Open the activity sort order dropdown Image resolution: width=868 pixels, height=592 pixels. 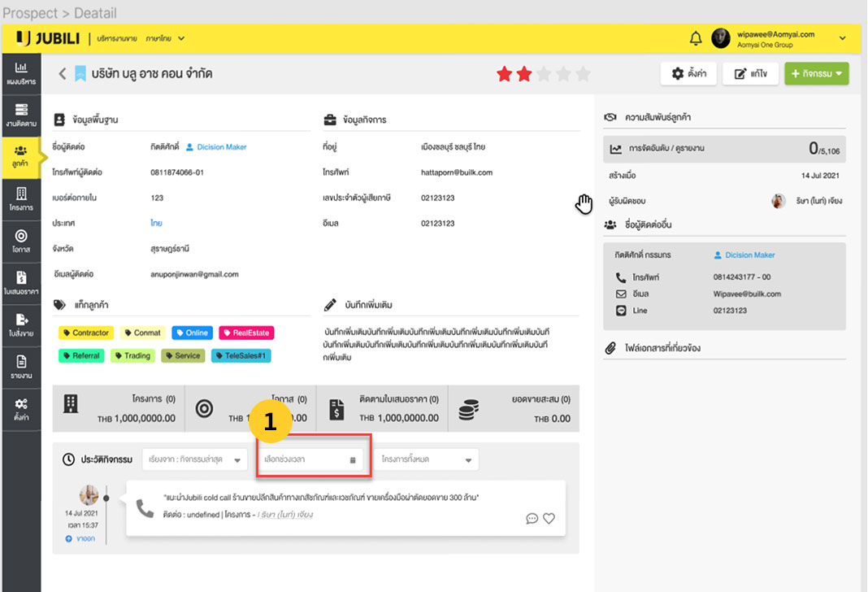point(194,459)
